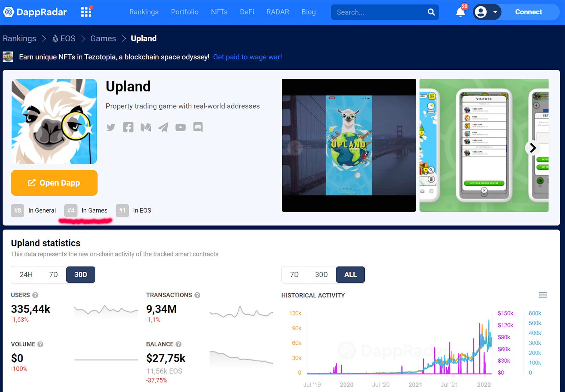Click the DappRadar logo
This screenshot has width=565, height=392.
(x=35, y=12)
